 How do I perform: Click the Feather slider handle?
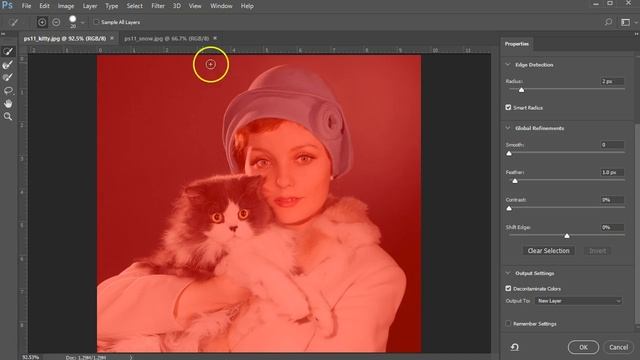pos(515,181)
